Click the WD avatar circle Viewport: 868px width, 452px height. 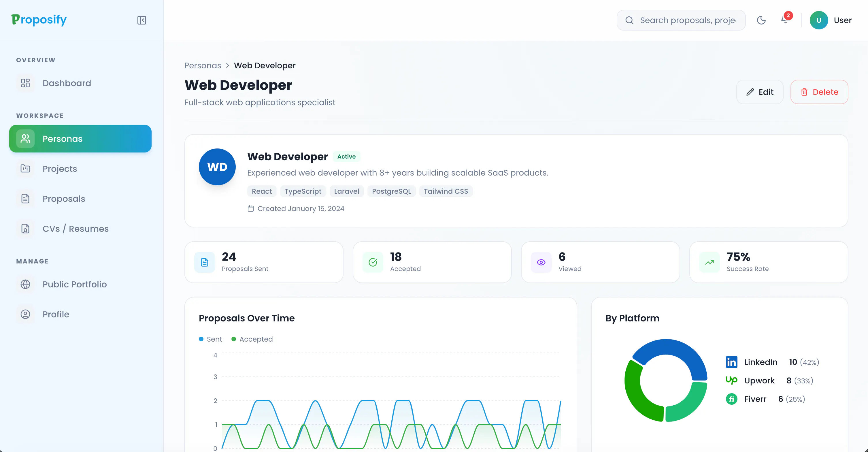pos(217,167)
